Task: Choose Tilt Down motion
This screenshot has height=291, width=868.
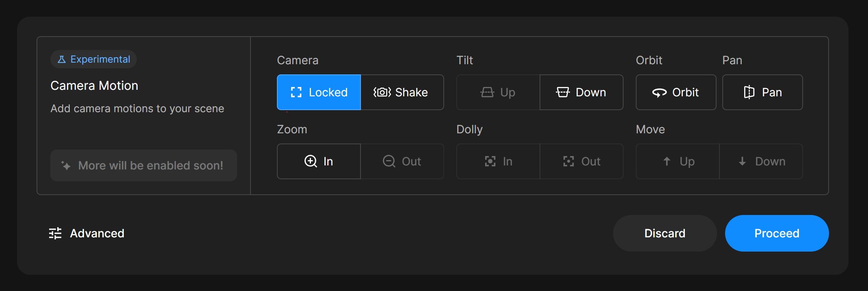Action: point(581,92)
